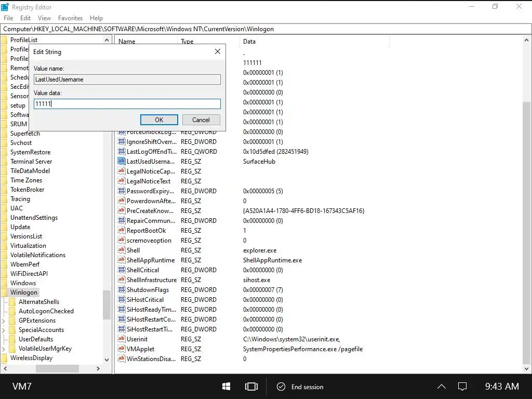
Task: Close the Edit String dialog
Action: [x=218, y=51]
